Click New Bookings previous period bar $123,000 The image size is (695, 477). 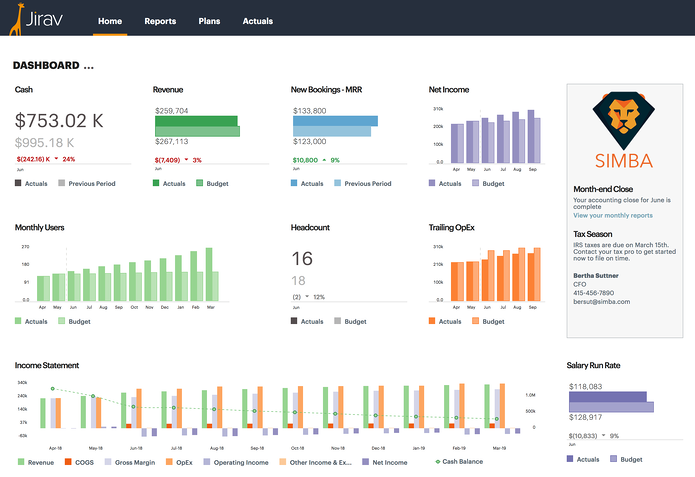click(x=332, y=131)
